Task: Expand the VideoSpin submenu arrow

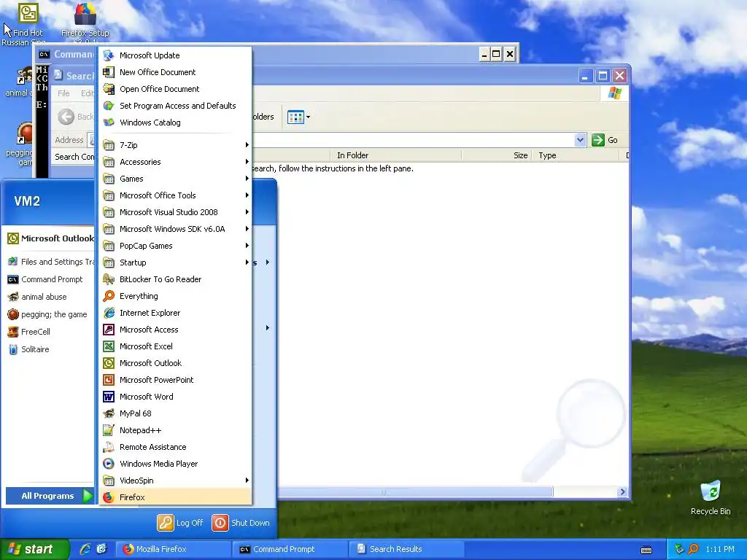Action: [247, 480]
